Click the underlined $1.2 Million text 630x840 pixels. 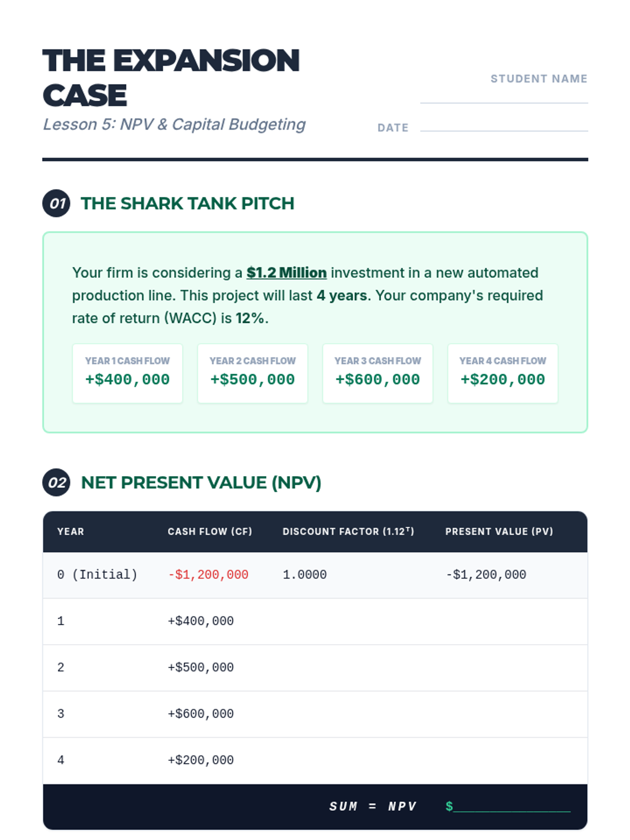286,273
